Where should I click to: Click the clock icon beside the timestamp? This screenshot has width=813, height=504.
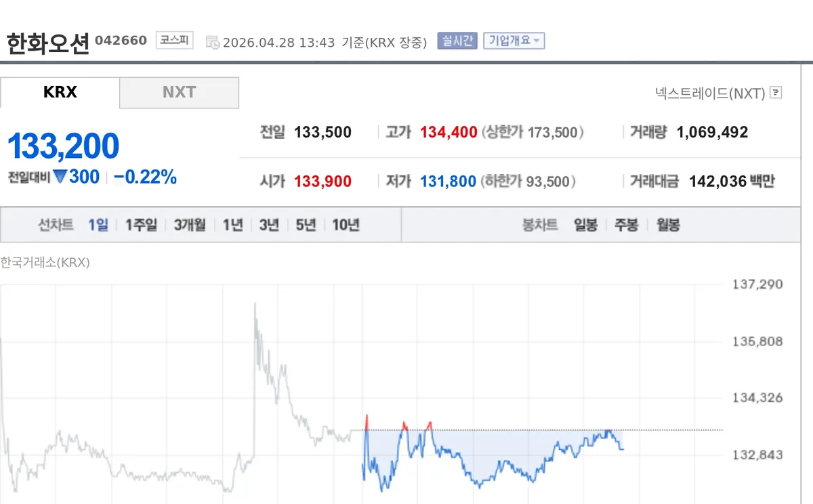pos(212,42)
